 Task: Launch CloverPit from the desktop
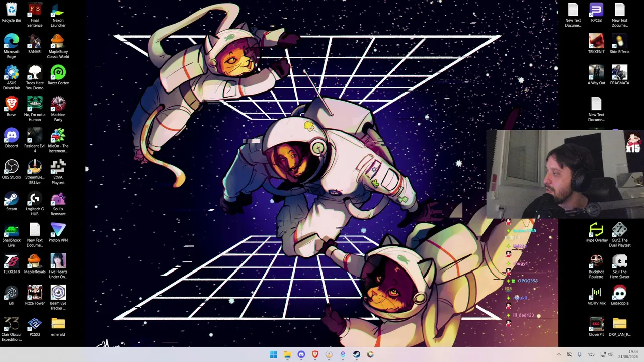pyautogui.click(x=596, y=327)
